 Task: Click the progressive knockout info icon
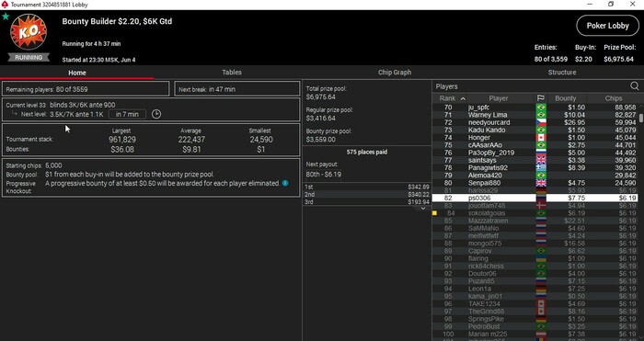[285, 183]
